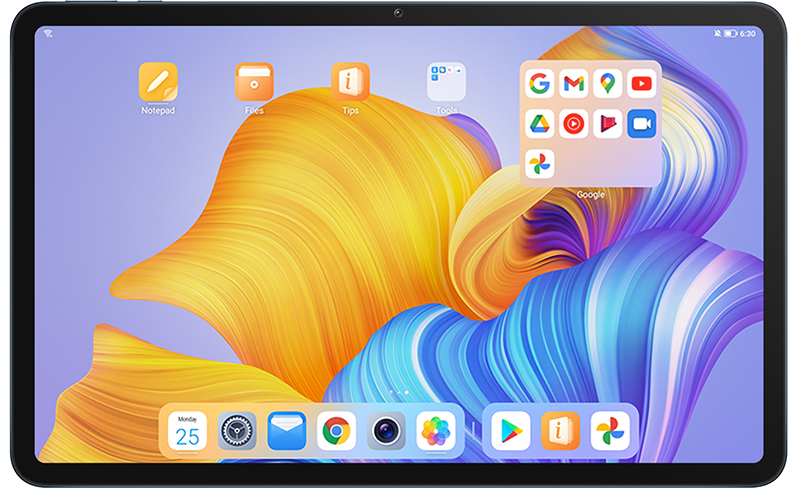This screenshot has height=488, width=800.
Task: Start Google Meet from the Google folder
Action: click(641, 124)
